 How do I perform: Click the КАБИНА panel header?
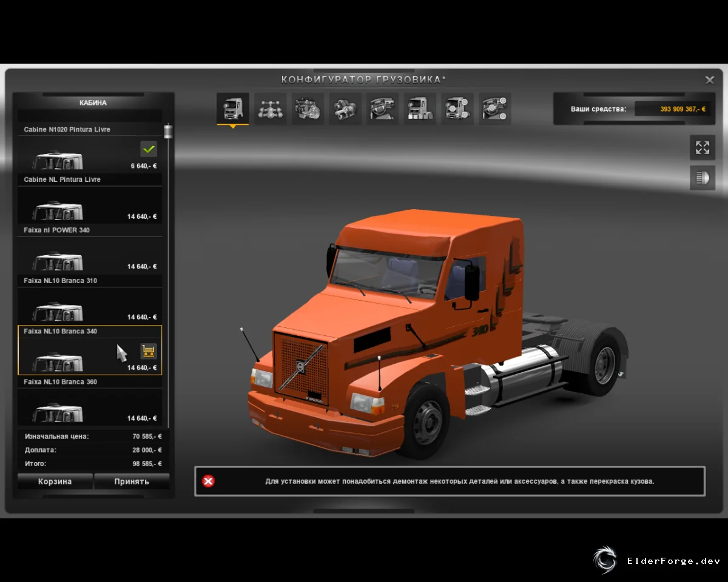point(93,103)
